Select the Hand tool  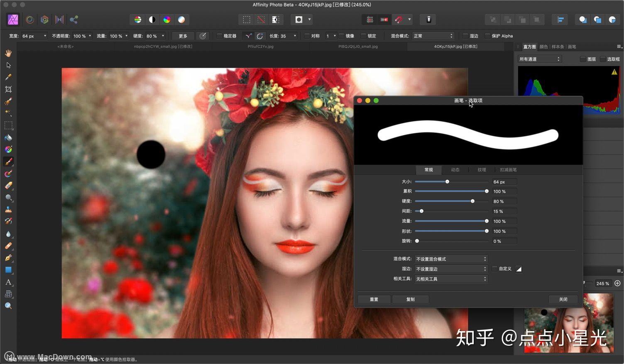8,53
